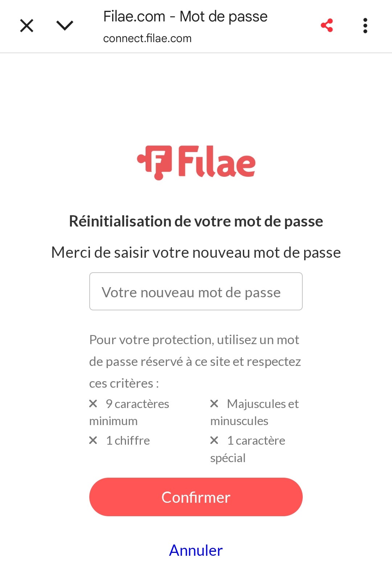392x579 pixels.
Task: Tap the red share icon
Action: point(327,25)
